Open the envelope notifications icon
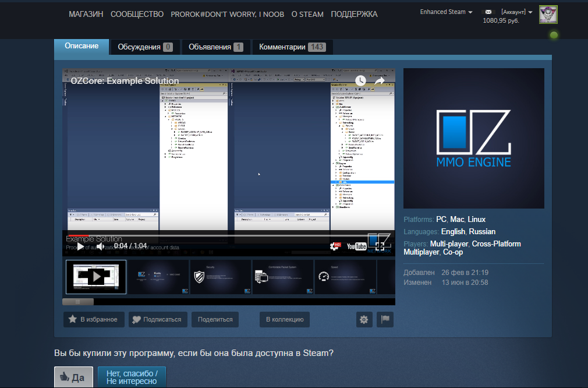588x388 pixels. (x=488, y=12)
